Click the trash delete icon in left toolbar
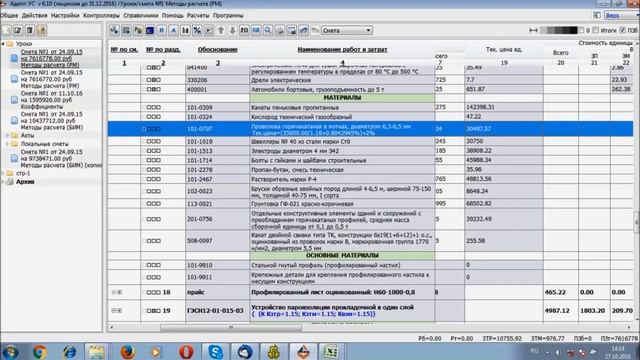 30,30
